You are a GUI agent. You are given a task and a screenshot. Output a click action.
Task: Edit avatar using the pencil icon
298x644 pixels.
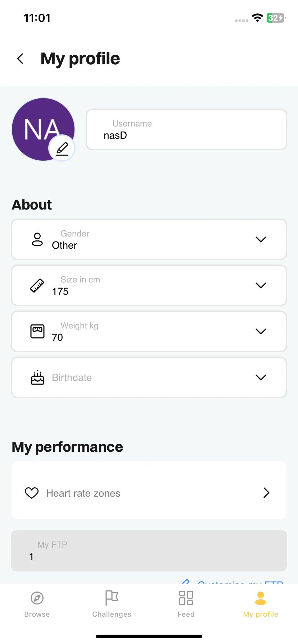62,148
